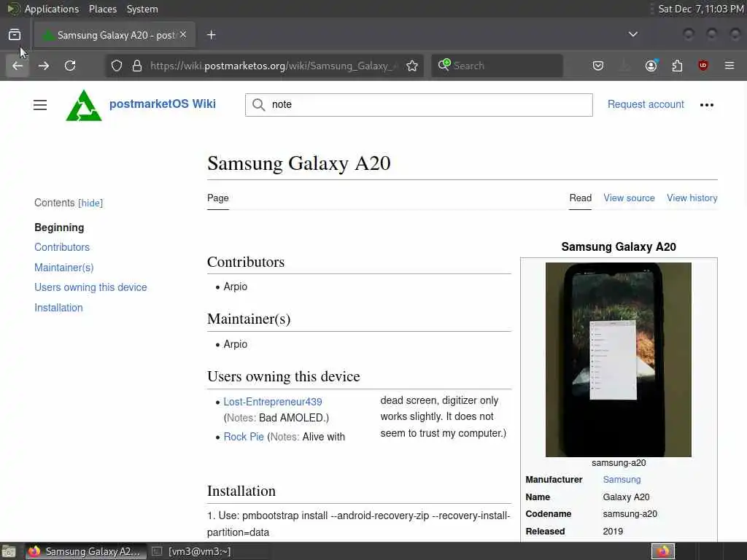
Task: Click the show desktop icon in bottom panel
Action: tap(9, 551)
